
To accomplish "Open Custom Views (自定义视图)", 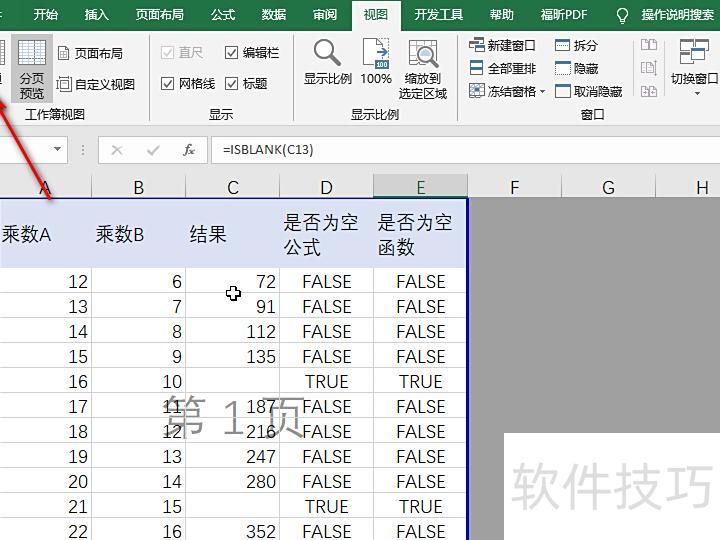I will (x=96, y=84).
